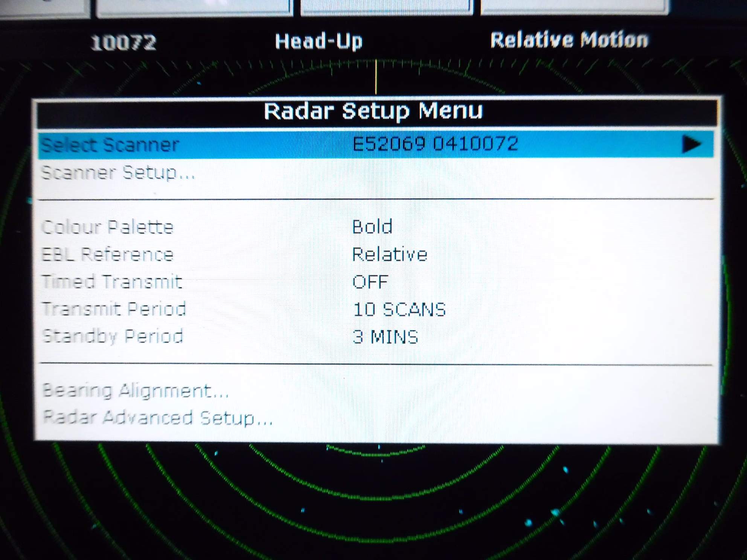The height and width of the screenshot is (560, 747).
Task: Select the Timed Transmit label
Action: [x=112, y=282]
